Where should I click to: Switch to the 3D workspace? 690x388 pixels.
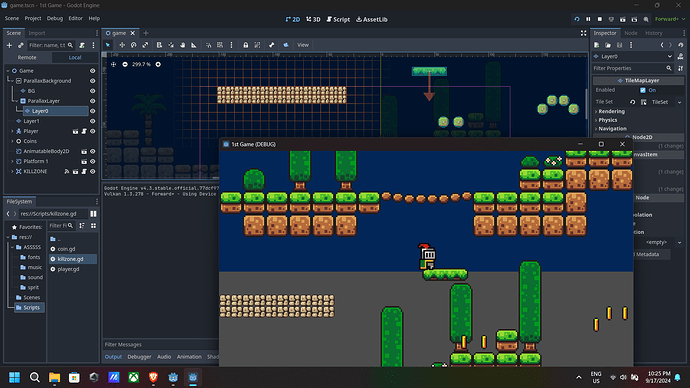coord(313,19)
